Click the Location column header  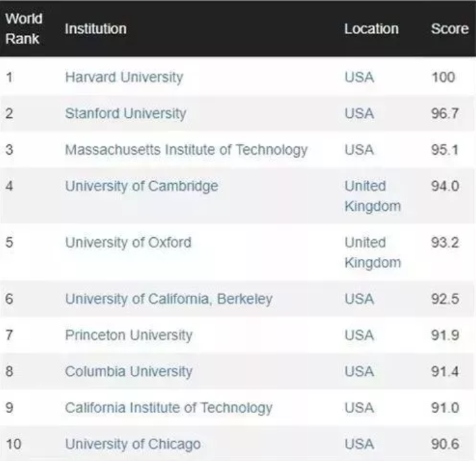pyautogui.click(x=371, y=29)
